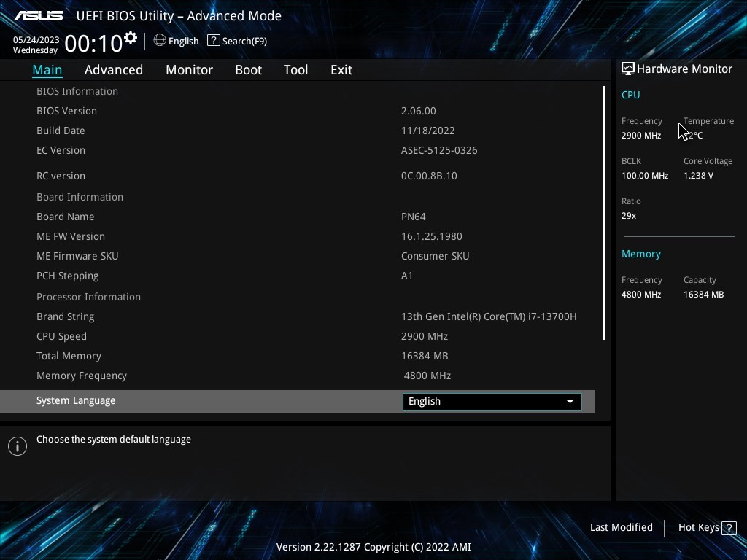Image resolution: width=747 pixels, height=560 pixels.
Task: Open the Exit tab
Action: (x=341, y=70)
